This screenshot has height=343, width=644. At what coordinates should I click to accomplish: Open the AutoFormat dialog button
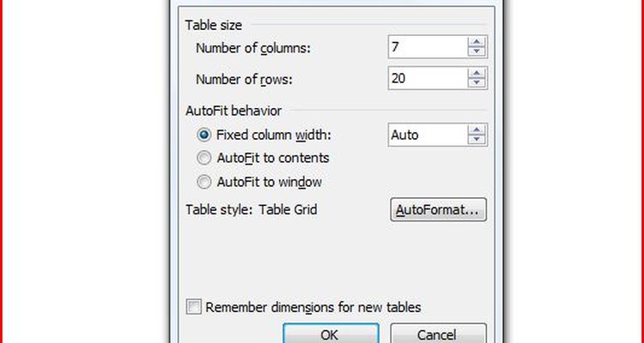coord(438,209)
